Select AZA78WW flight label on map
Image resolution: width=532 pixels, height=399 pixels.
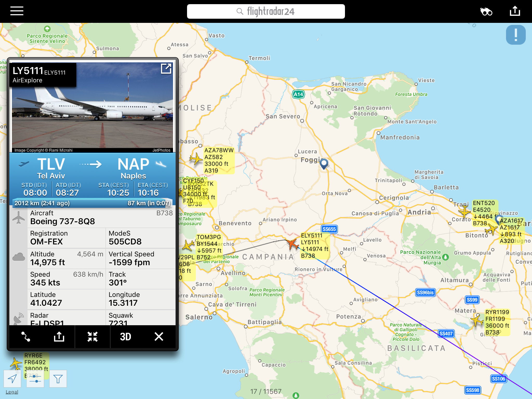219,160
